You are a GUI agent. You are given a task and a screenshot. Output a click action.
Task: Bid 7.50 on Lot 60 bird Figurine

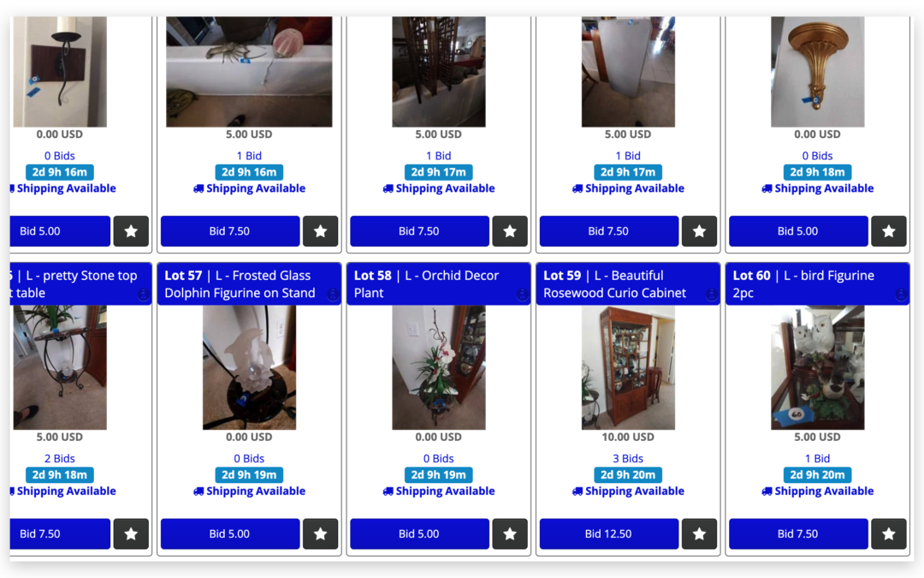tap(798, 533)
